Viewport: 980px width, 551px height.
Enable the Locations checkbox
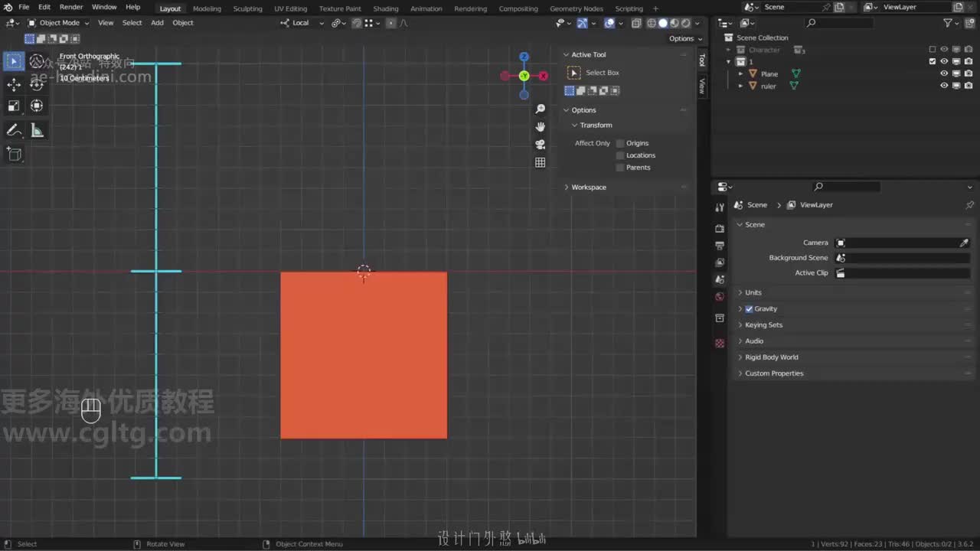(620, 155)
